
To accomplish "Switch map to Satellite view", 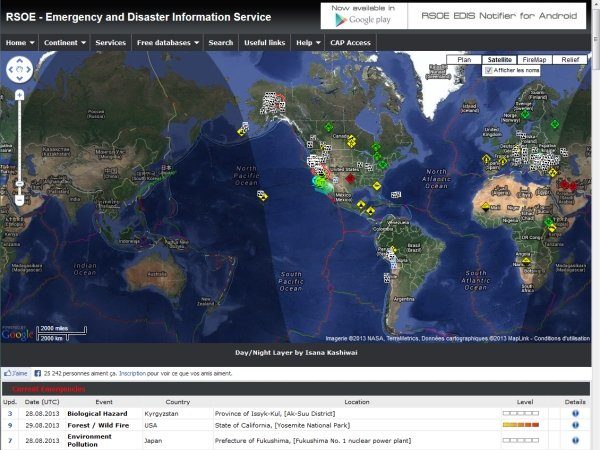I will pyautogui.click(x=499, y=60).
